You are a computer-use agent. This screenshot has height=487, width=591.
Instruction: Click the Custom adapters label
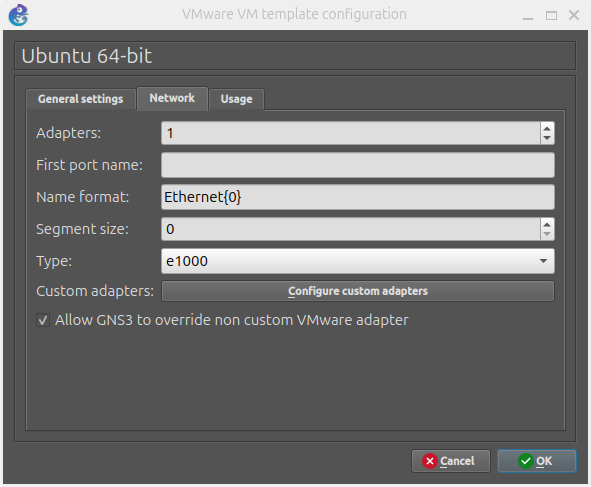coord(95,291)
